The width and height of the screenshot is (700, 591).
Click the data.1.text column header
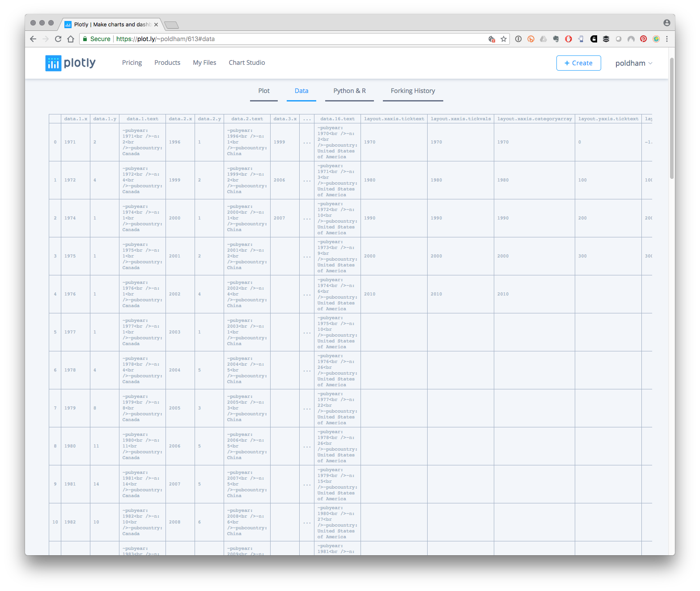[142, 119]
